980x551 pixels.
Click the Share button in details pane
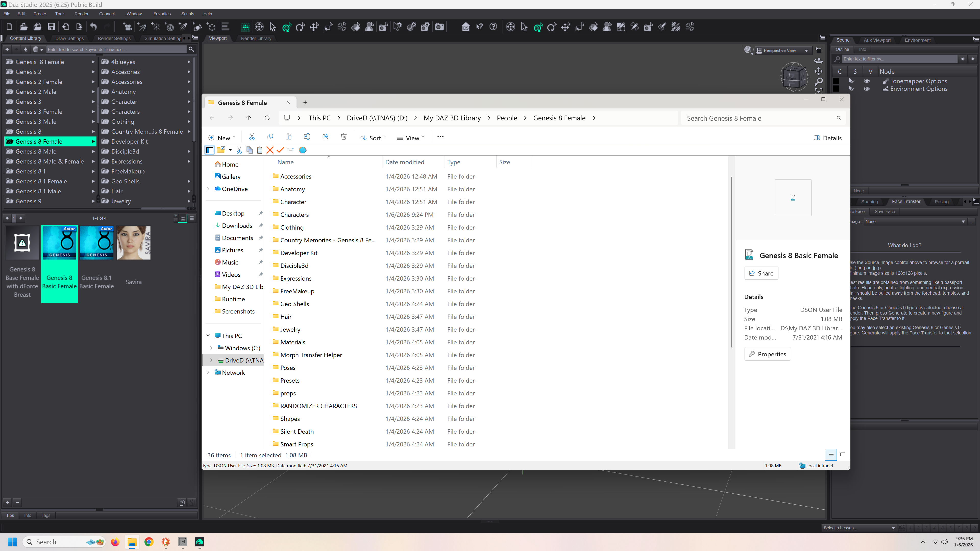coord(761,273)
